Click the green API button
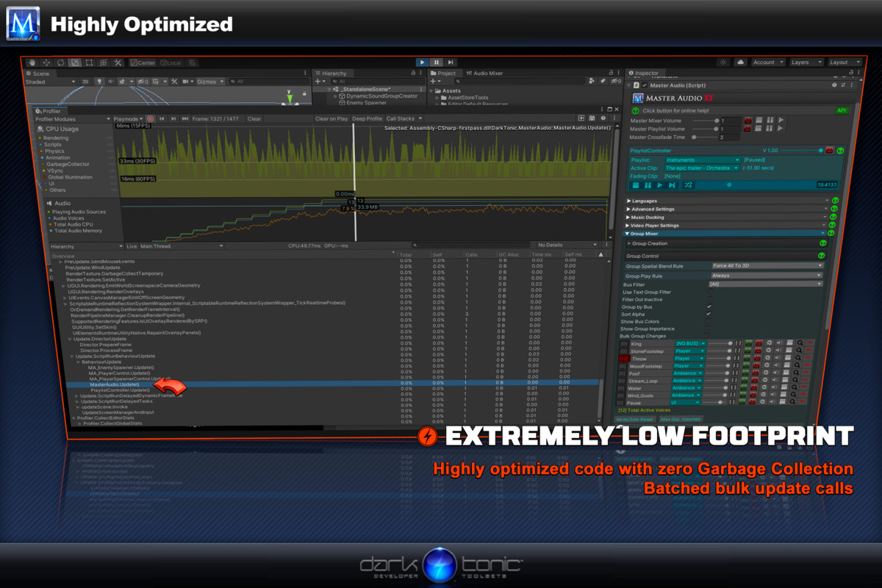 click(x=842, y=110)
